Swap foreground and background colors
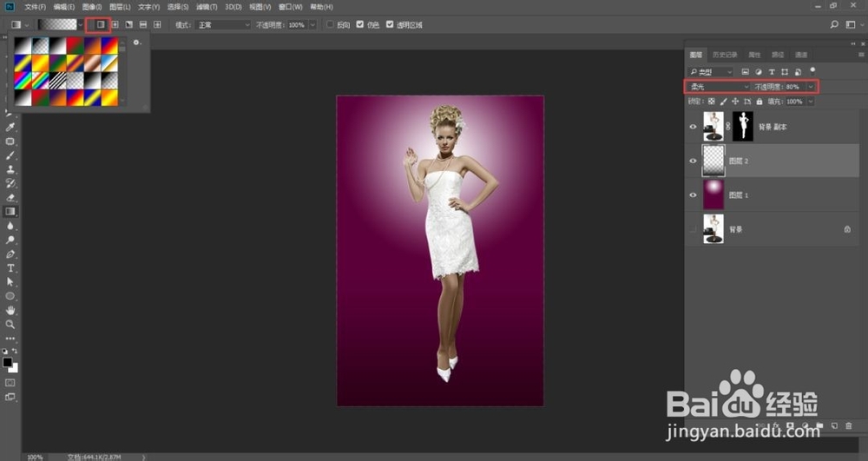Image resolution: width=868 pixels, height=461 pixels. point(15,351)
